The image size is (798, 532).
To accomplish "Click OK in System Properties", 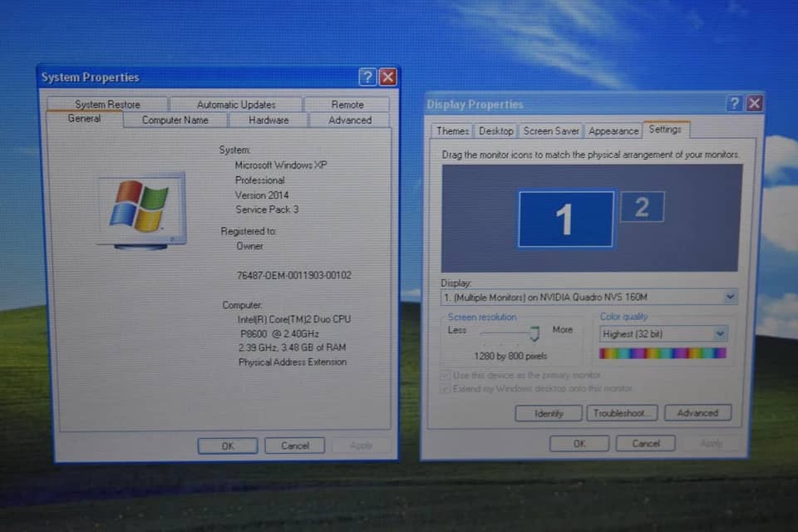I will pos(228,446).
